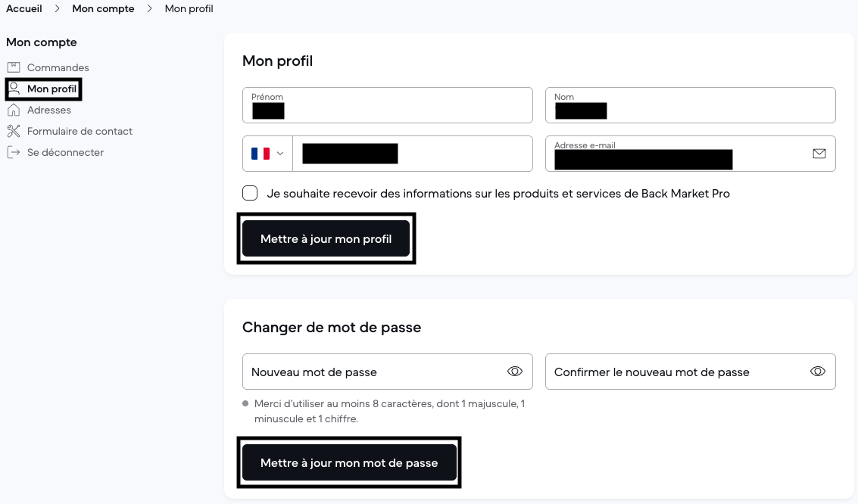
Task: Open Commandes in the account sidebar
Action: point(58,67)
